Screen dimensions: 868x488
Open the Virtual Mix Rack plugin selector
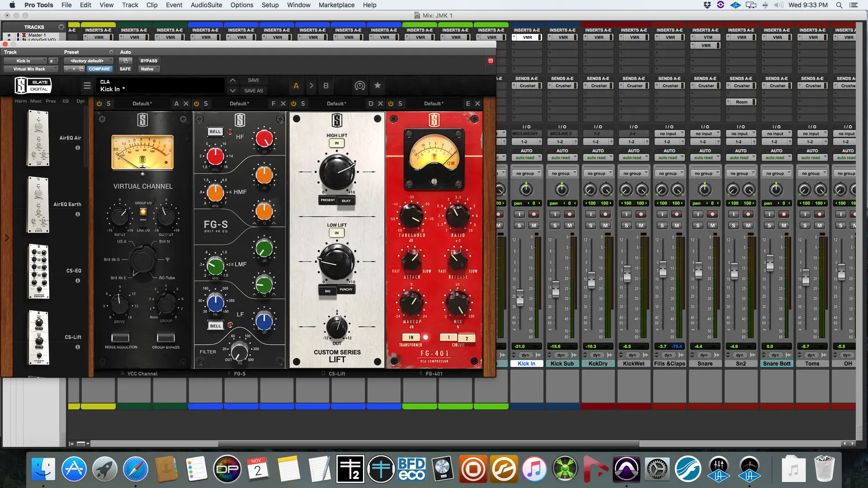coord(31,69)
